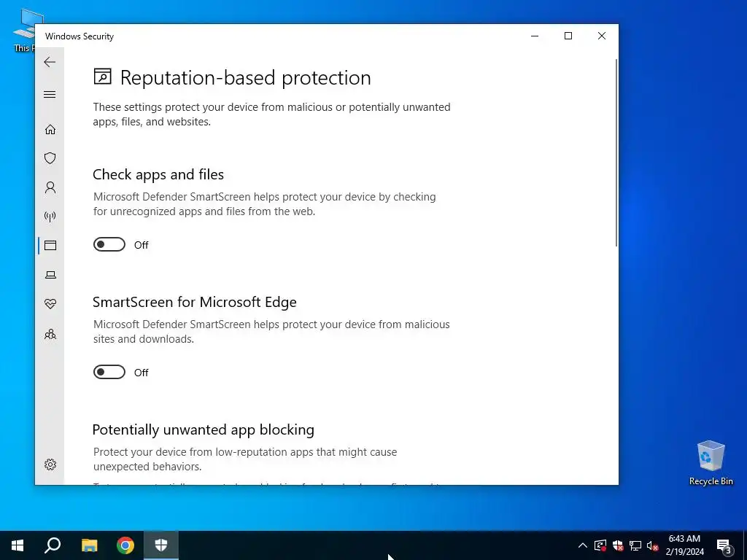
Task: Enable SmartScreen for Microsoft Edge toggle
Action: (x=109, y=372)
